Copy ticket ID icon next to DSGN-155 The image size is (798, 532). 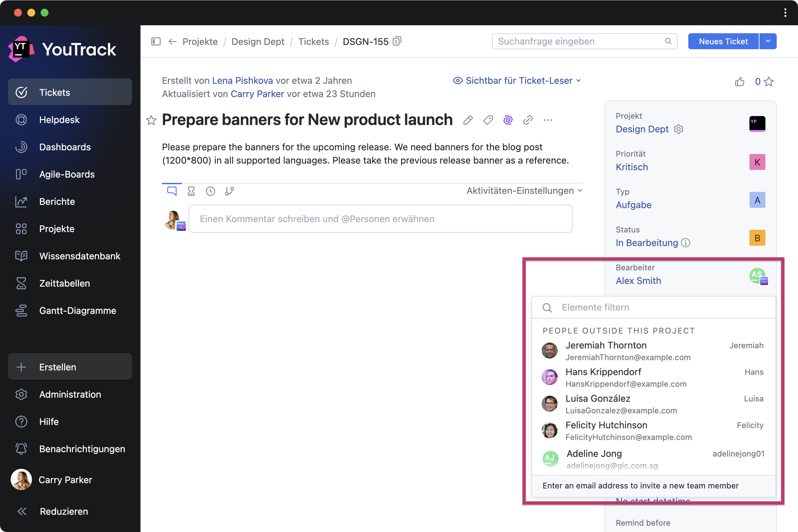point(397,41)
